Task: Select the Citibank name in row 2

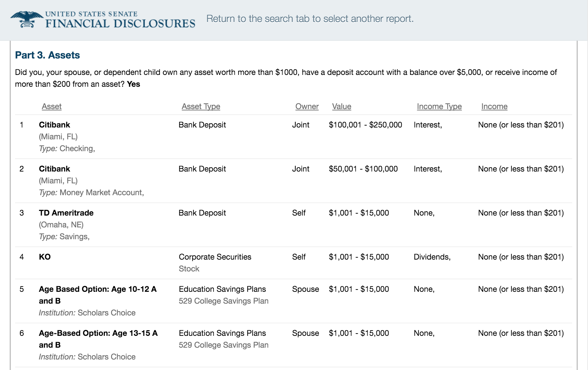Action: coord(55,169)
